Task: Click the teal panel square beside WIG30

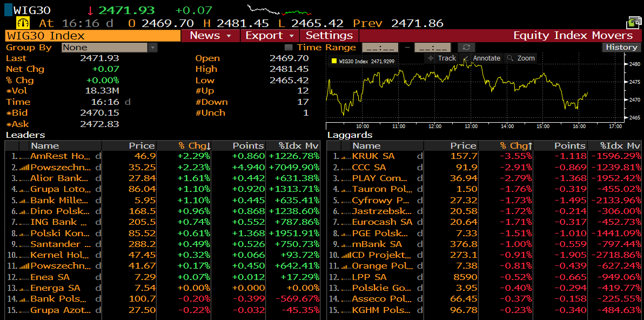Action: [x=8, y=10]
